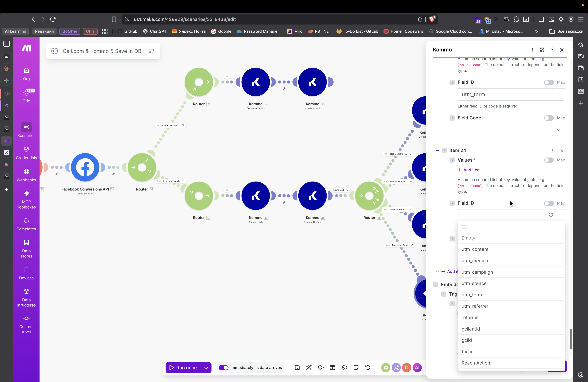
Task: Click the refresh icon in Field ID dropdown
Action: click(551, 215)
